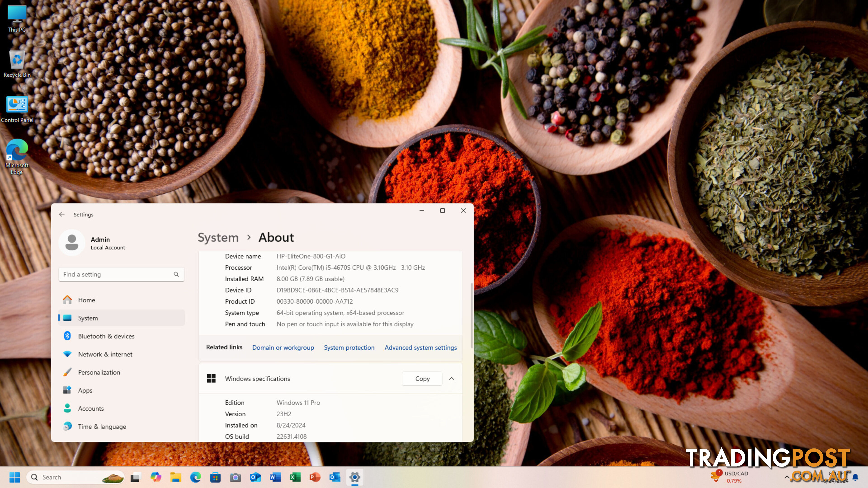Open Microsoft Edge from taskbar
The width and height of the screenshot is (868, 488).
[196, 477]
